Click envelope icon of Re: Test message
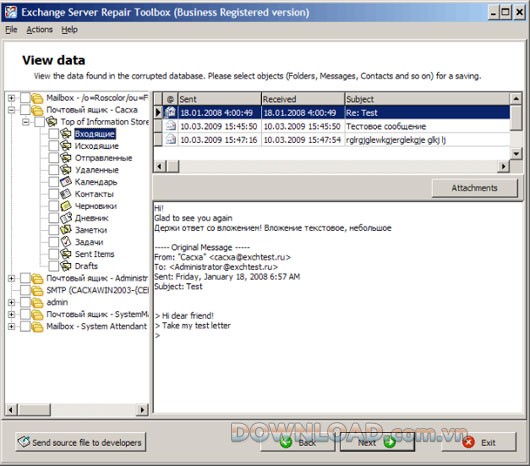 pos(170,112)
